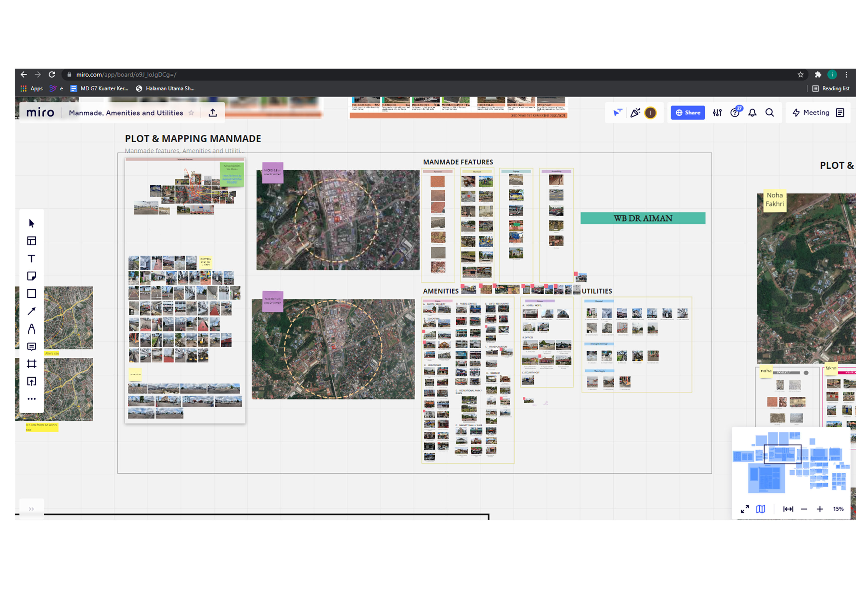Expand the bottom-left collapsed panel chevrons
The height and width of the screenshot is (614, 868).
pos(31,509)
